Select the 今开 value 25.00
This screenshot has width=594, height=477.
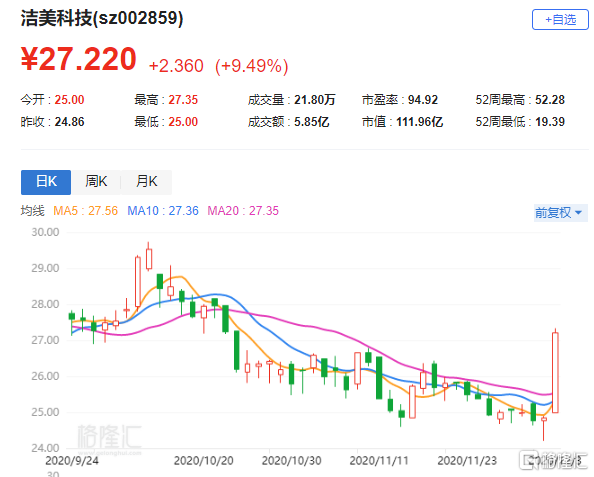point(69,100)
